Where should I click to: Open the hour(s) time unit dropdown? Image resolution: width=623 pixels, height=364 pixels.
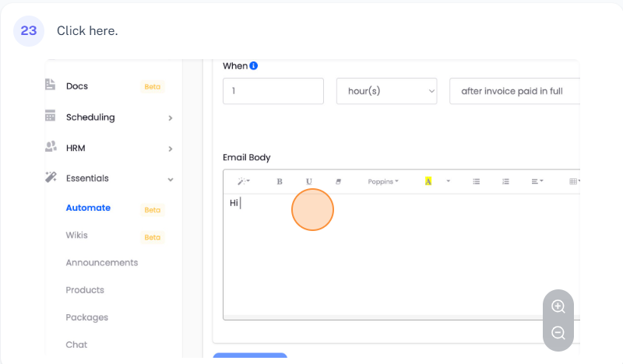click(386, 91)
